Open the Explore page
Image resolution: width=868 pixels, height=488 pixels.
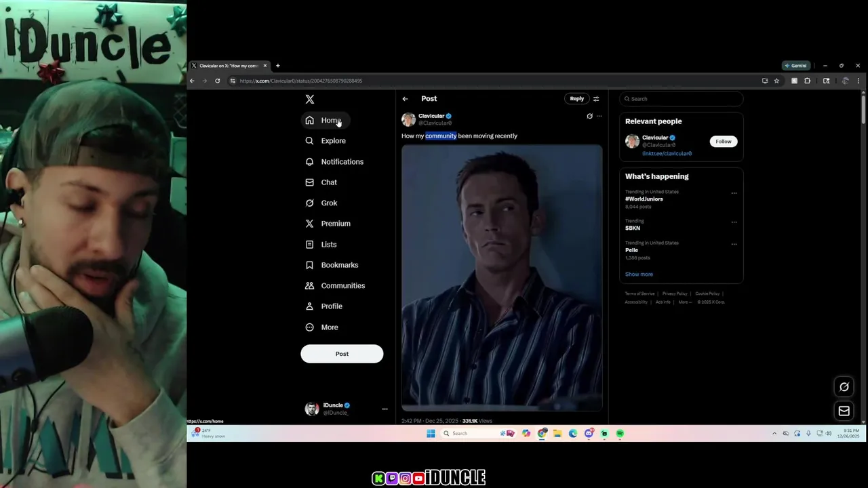pyautogui.click(x=325, y=141)
